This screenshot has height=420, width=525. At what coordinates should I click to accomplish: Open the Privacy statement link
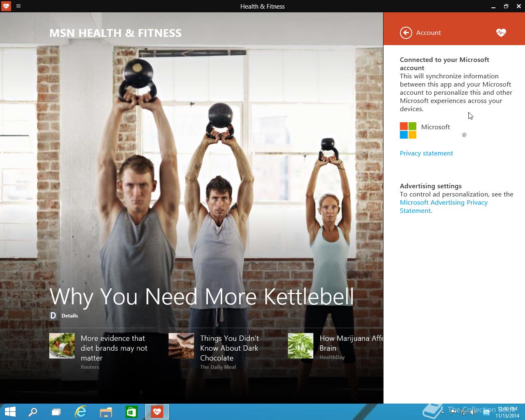click(x=426, y=153)
